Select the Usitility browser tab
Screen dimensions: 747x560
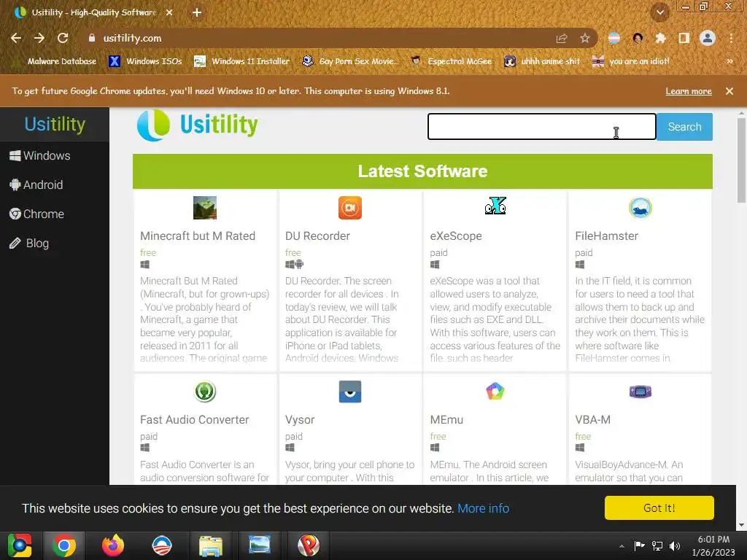92,12
